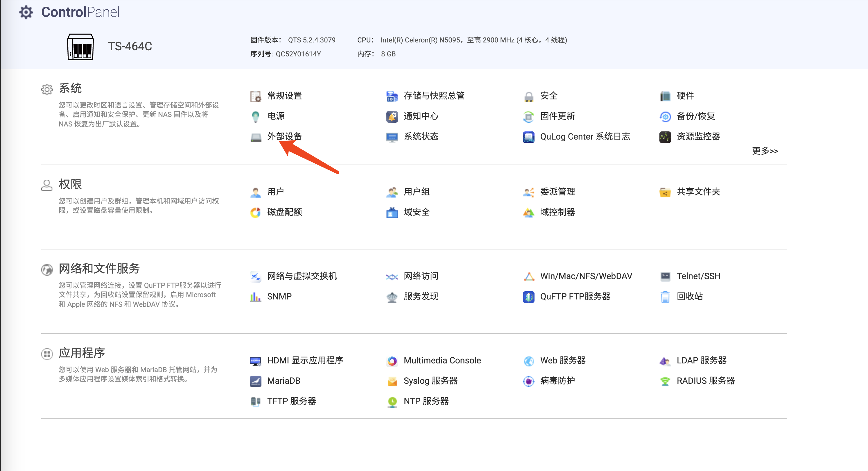This screenshot has height=471, width=868.
Task: Click the QuLog Center 系统日志 icon
Action: pyautogui.click(x=528, y=137)
